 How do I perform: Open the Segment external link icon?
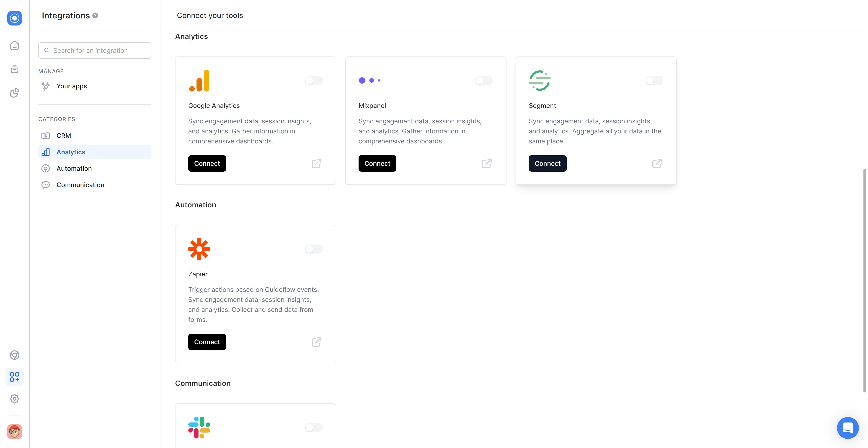[657, 164]
